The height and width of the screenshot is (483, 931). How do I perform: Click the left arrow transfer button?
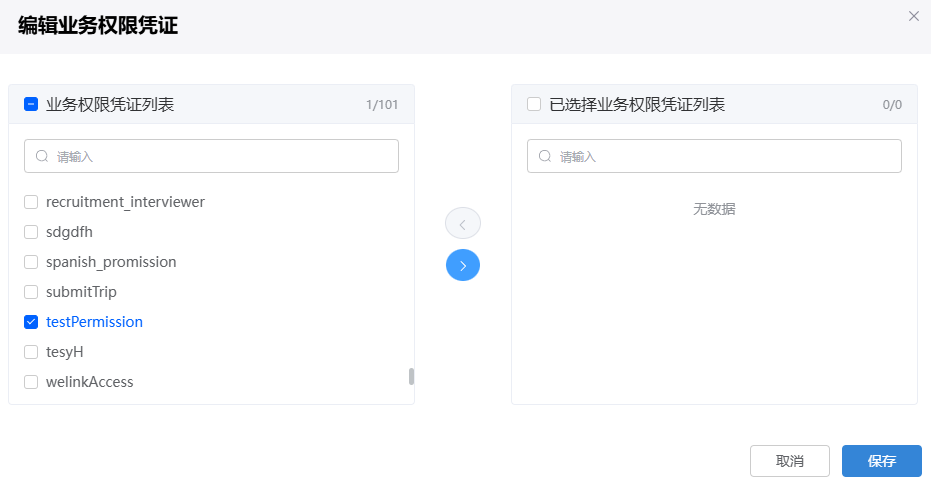click(x=463, y=224)
